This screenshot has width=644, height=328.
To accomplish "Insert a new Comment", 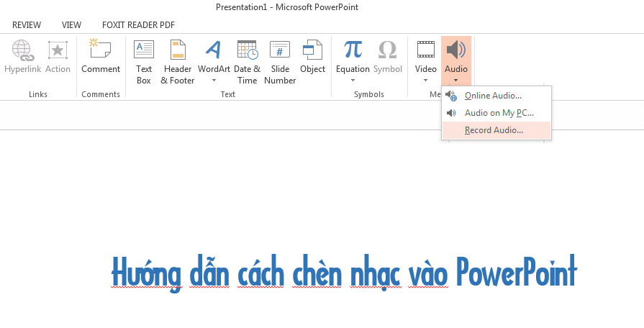I will click(x=101, y=56).
